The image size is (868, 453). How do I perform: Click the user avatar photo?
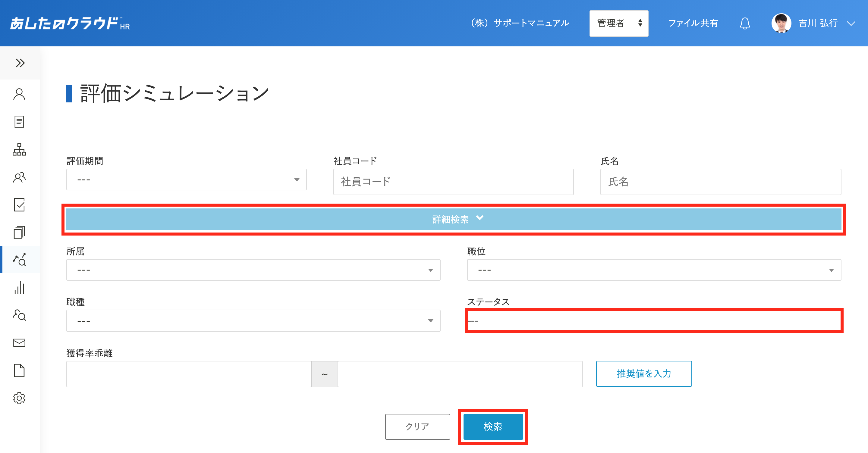pyautogui.click(x=781, y=23)
